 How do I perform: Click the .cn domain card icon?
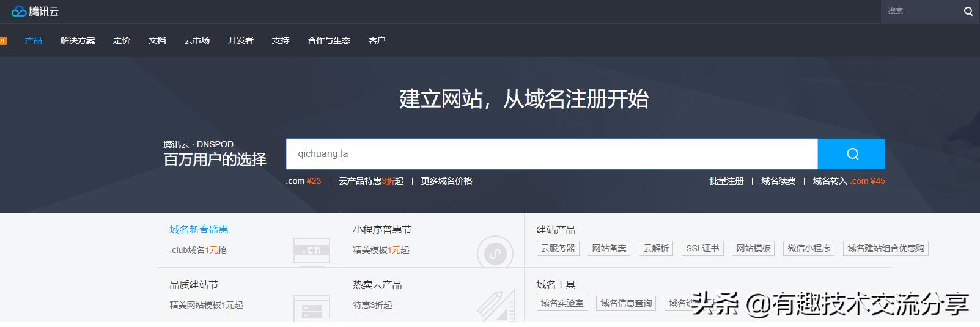[x=312, y=251]
